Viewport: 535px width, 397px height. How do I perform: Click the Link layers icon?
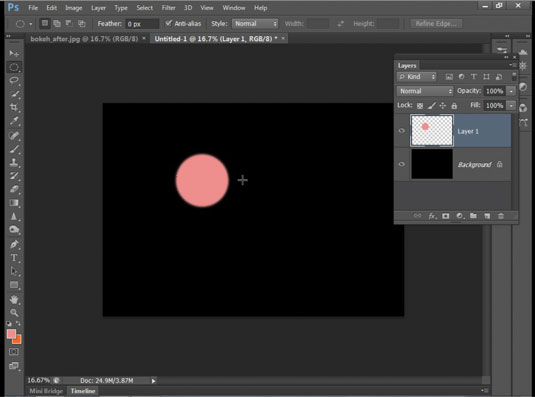(x=417, y=216)
